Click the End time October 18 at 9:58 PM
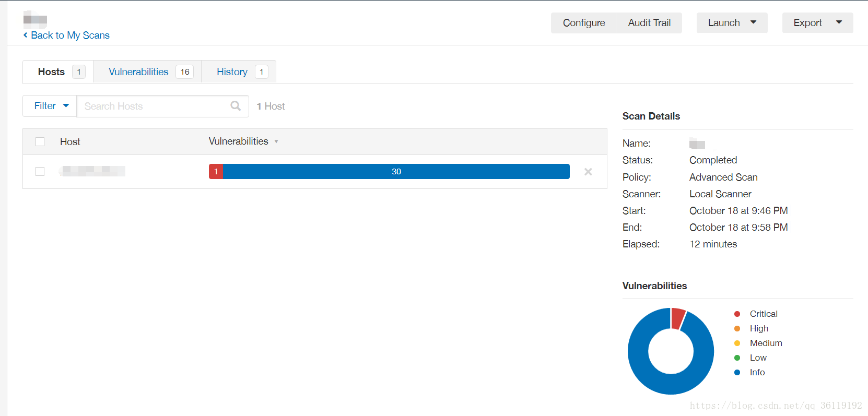Image resolution: width=868 pixels, height=416 pixels. coord(738,227)
